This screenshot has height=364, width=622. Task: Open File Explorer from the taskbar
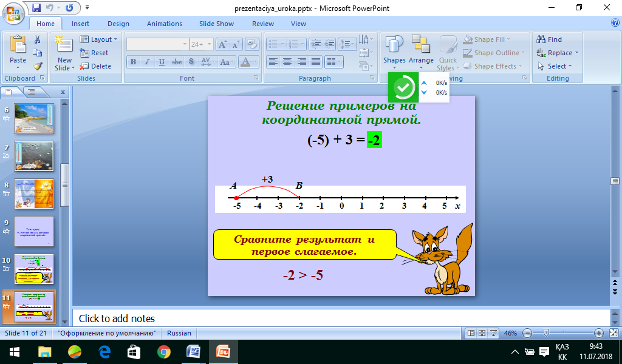(44, 352)
